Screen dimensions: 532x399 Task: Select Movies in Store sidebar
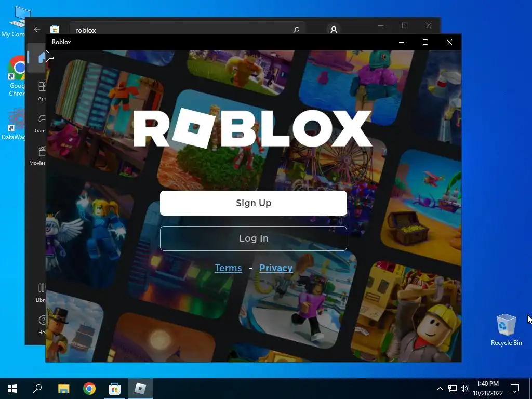(x=37, y=155)
